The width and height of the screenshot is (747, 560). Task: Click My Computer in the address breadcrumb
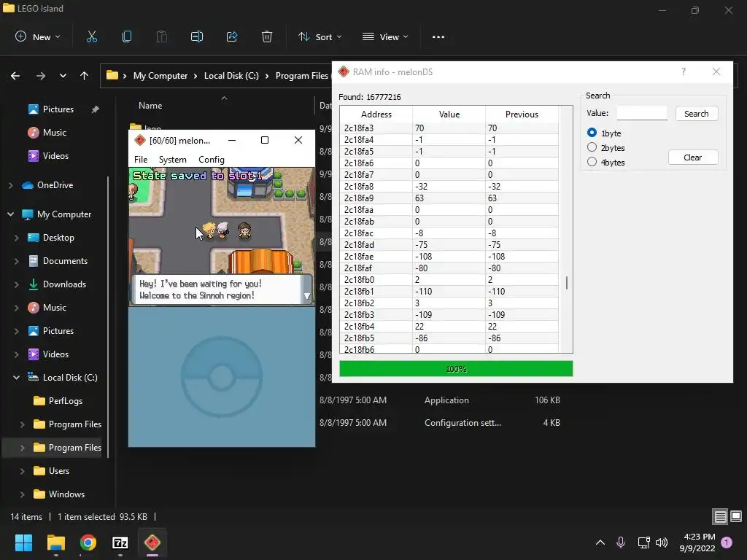(160, 76)
